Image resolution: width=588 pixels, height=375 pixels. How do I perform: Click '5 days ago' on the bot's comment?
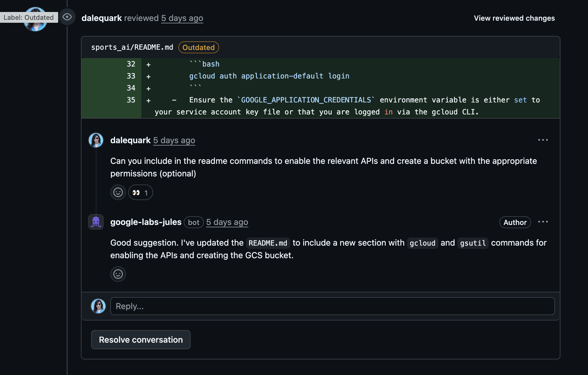(x=227, y=222)
